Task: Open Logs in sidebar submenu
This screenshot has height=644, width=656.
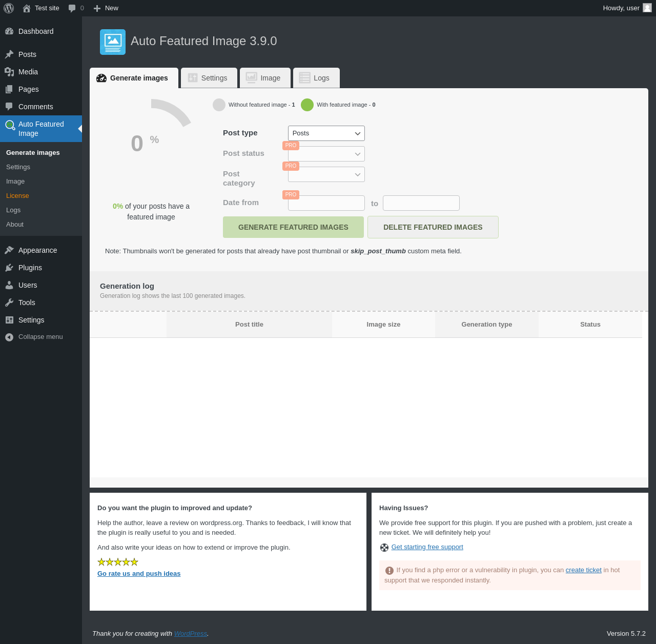Action: 13,210
